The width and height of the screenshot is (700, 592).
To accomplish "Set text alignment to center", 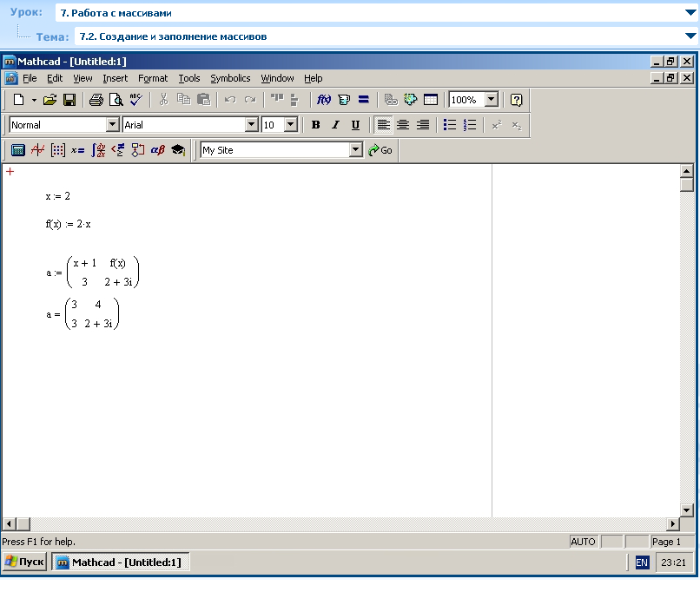I will (x=403, y=125).
